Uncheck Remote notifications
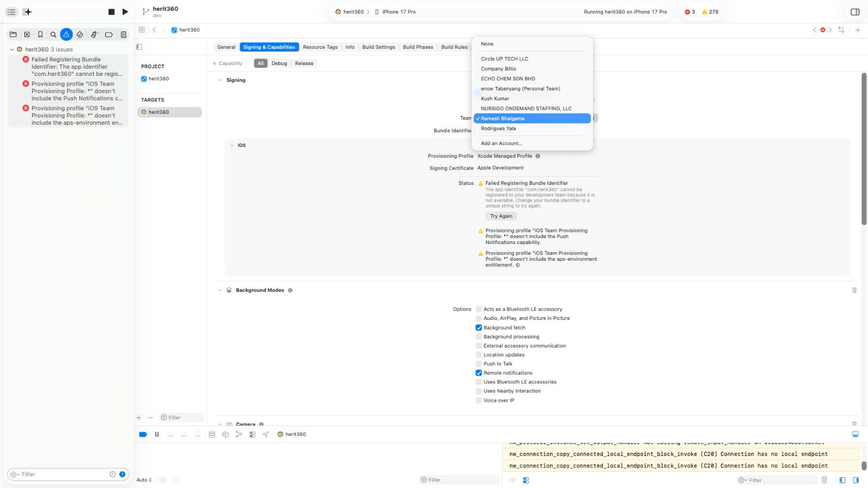868x488 pixels. tap(478, 373)
